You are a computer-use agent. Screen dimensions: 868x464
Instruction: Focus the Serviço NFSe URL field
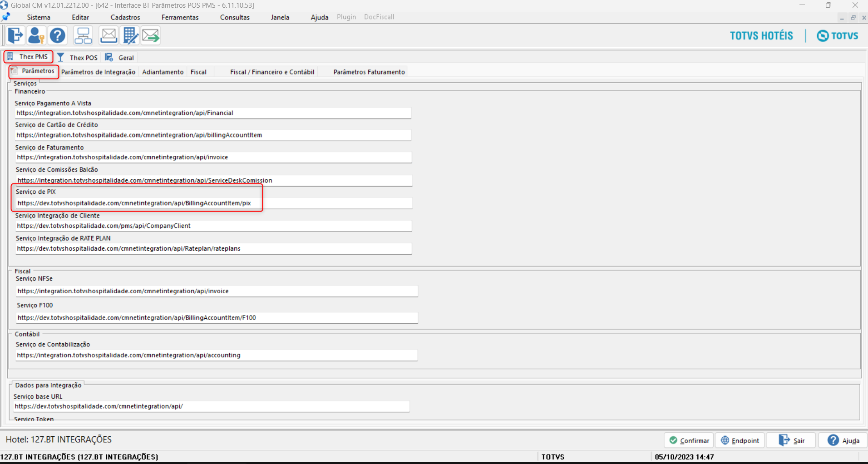[217, 291]
